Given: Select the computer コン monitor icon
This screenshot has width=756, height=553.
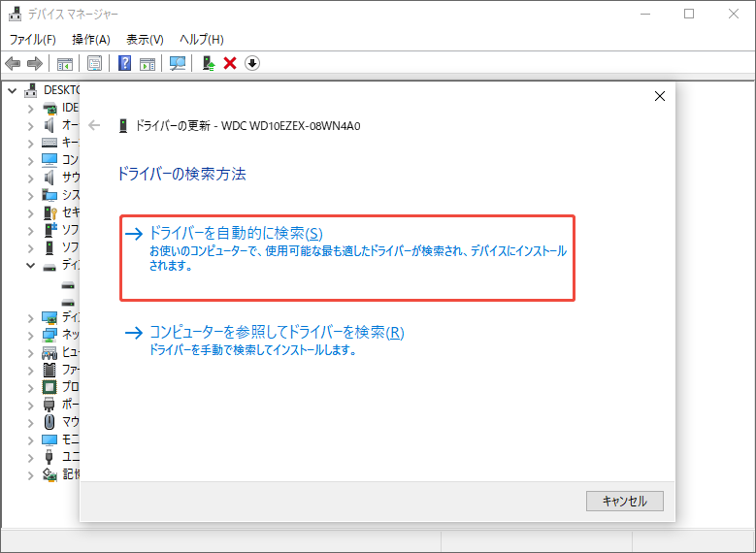Looking at the screenshot, I should (x=49, y=159).
